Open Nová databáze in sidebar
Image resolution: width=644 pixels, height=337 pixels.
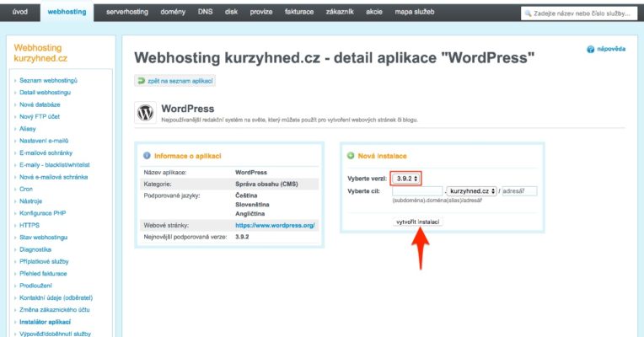tap(40, 104)
